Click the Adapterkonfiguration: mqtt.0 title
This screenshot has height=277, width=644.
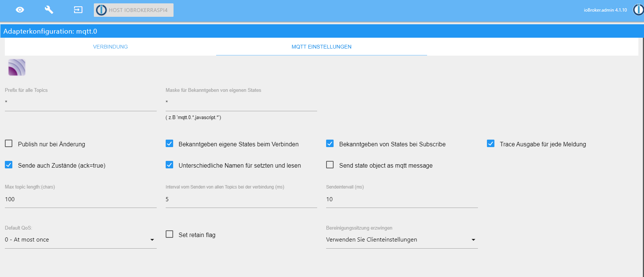pyautogui.click(x=50, y=31)
